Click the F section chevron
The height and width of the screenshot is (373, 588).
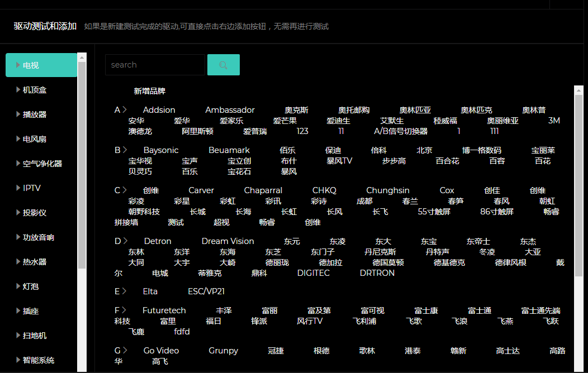click(124, 310)
